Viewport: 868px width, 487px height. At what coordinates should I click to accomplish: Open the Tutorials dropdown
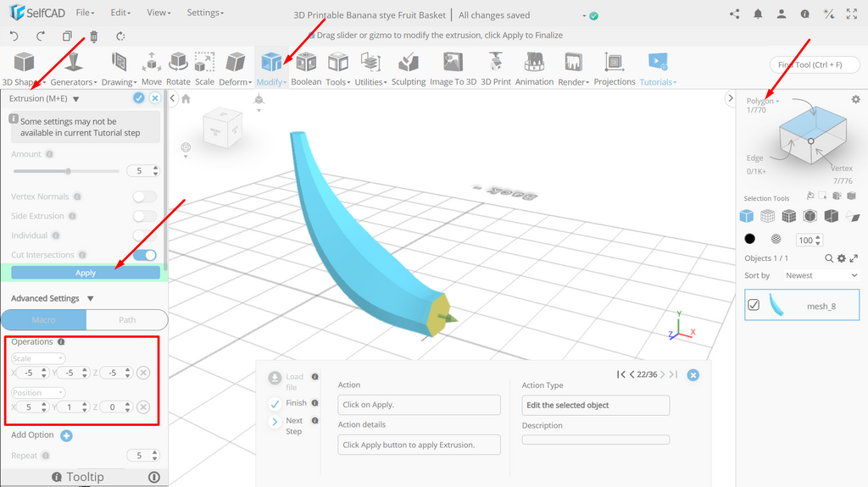click(658, 69)
